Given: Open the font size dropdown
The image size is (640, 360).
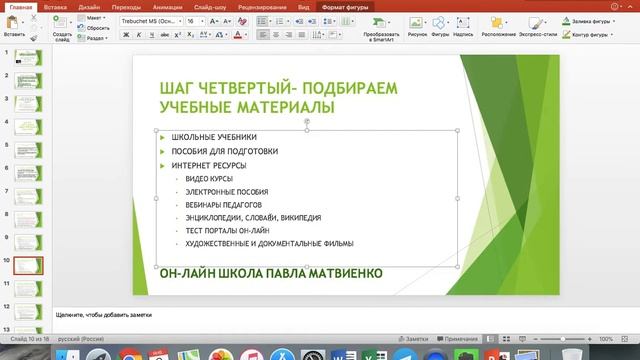Looking at the screenshot, I should (202, 21).
